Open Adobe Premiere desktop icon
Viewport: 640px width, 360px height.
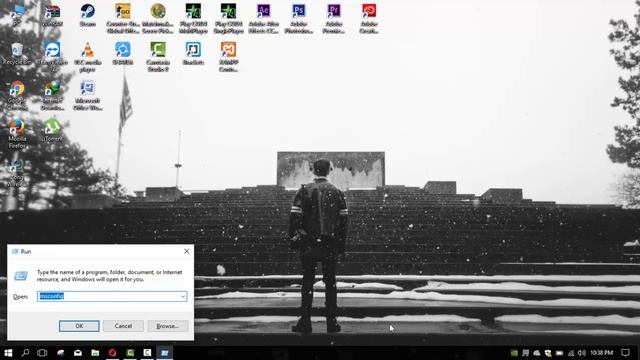coord(333,18)
